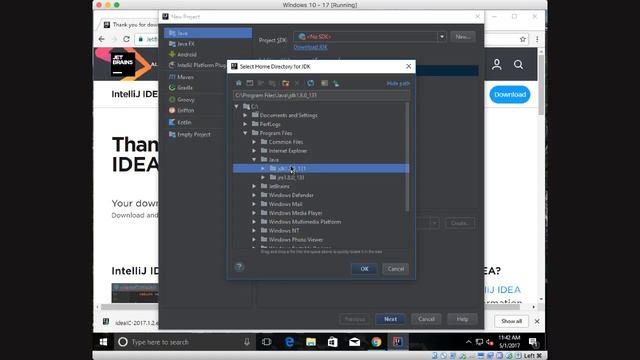Click the Download JDK link
The width and height of the screenshot is (640, 360).
310,47
